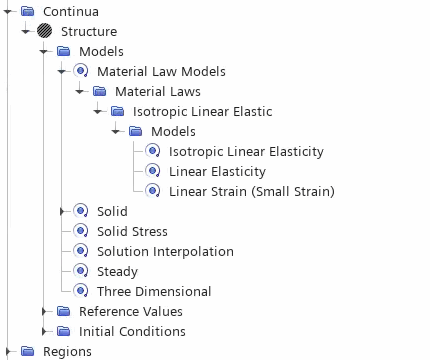This screenshot has width=430, height=360.
Task: Click the Continua folder icon
Action: point(27,11)
